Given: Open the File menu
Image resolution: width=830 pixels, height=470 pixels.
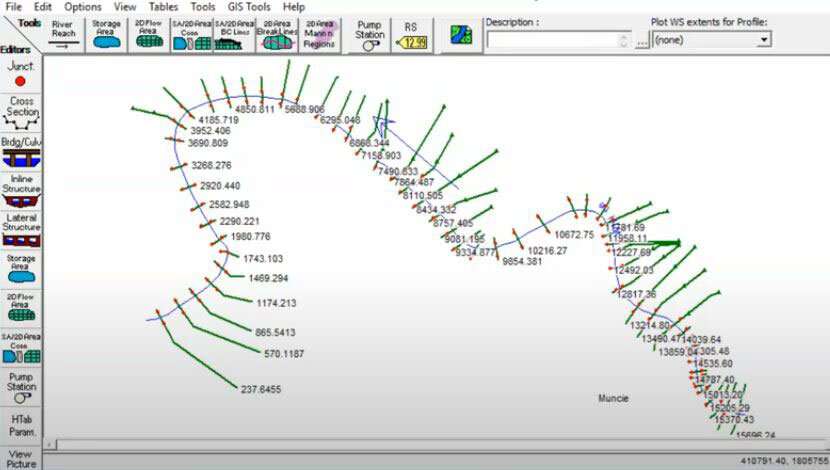Looking at the screenshot, I should pos(13,7).
